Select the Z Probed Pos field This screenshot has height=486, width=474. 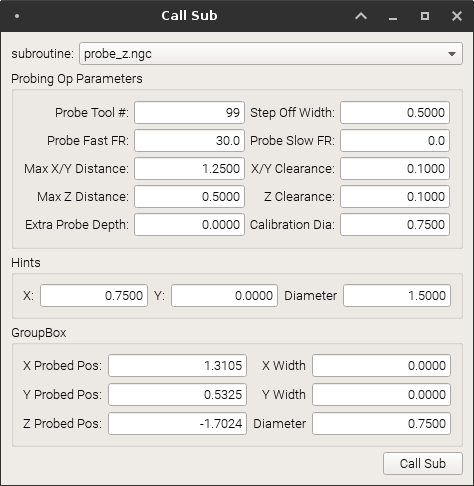pos(177,423)
